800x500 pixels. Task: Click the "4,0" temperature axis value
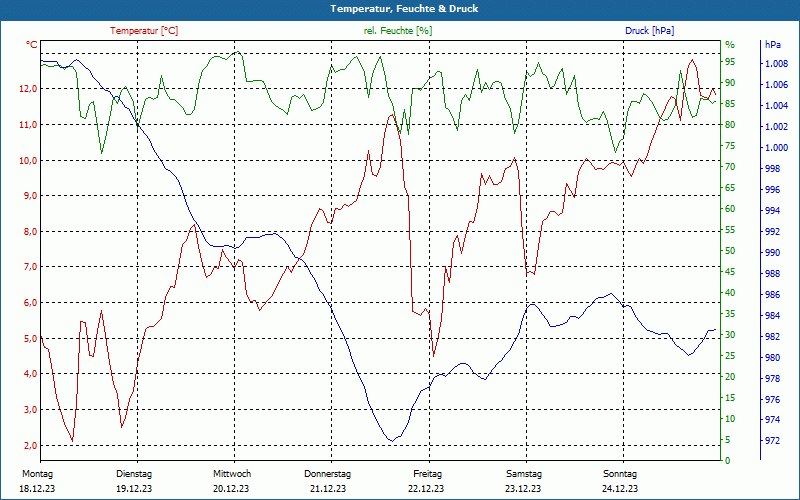pyautogui.click(x=29, y=373)
